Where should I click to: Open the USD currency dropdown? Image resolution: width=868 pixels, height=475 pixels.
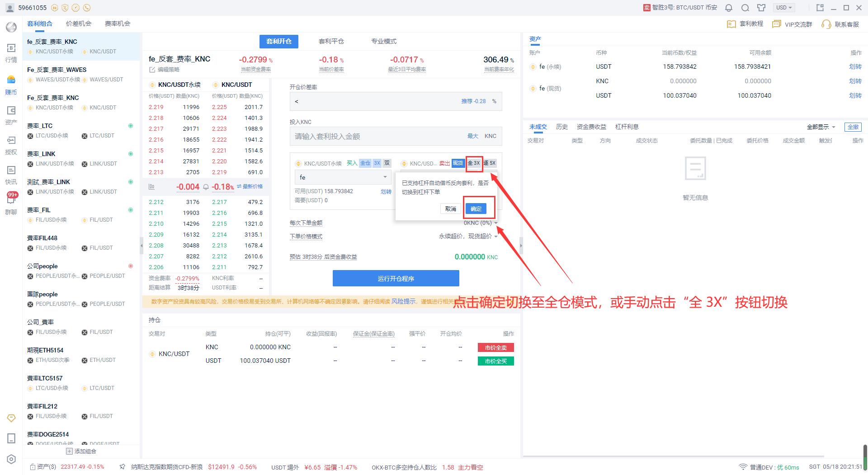(784, 8)
